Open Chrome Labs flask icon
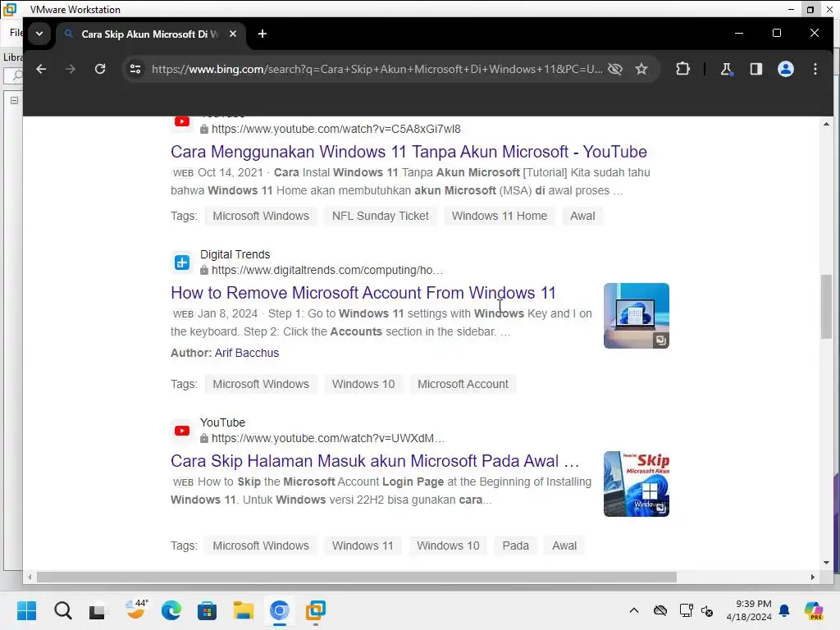Viewport: 840px width, 630px height. (x=727, y=69)
